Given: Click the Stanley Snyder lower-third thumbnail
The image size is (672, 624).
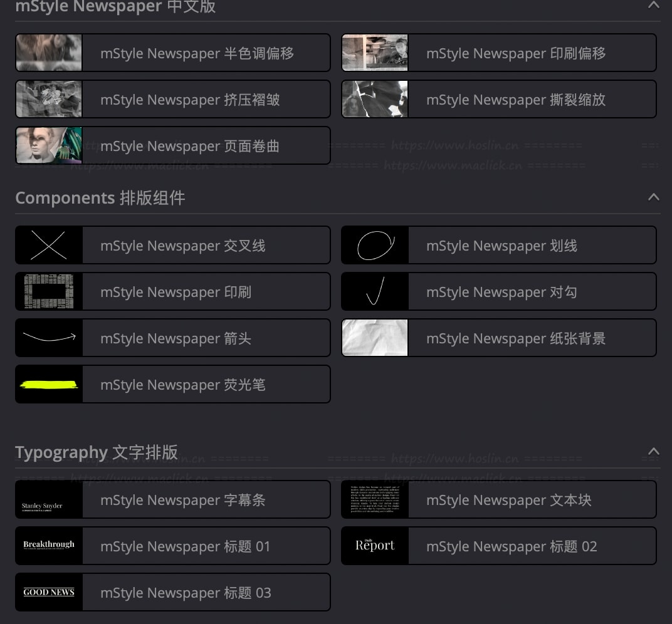Looking at the screenshot, I should click(49, 500).
